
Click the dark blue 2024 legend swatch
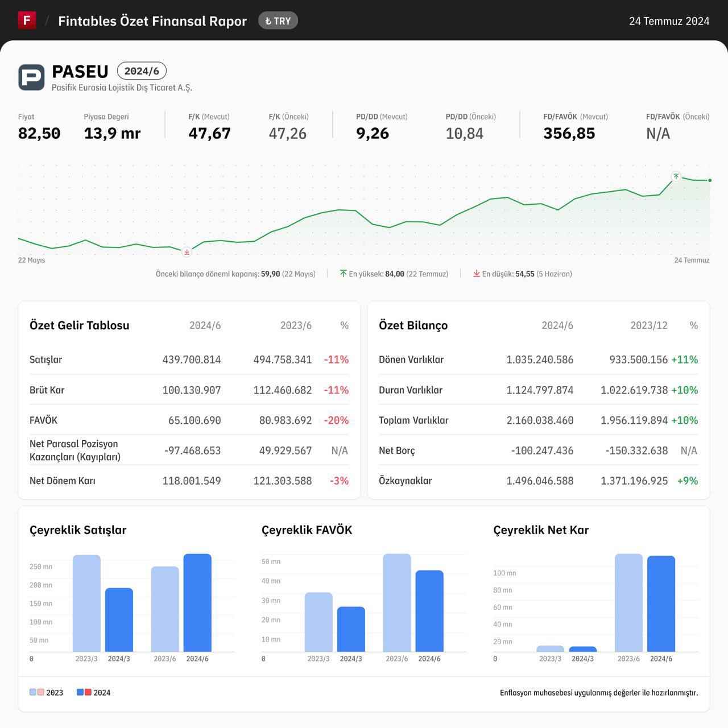pyautogui.click(x=80, y=692)
